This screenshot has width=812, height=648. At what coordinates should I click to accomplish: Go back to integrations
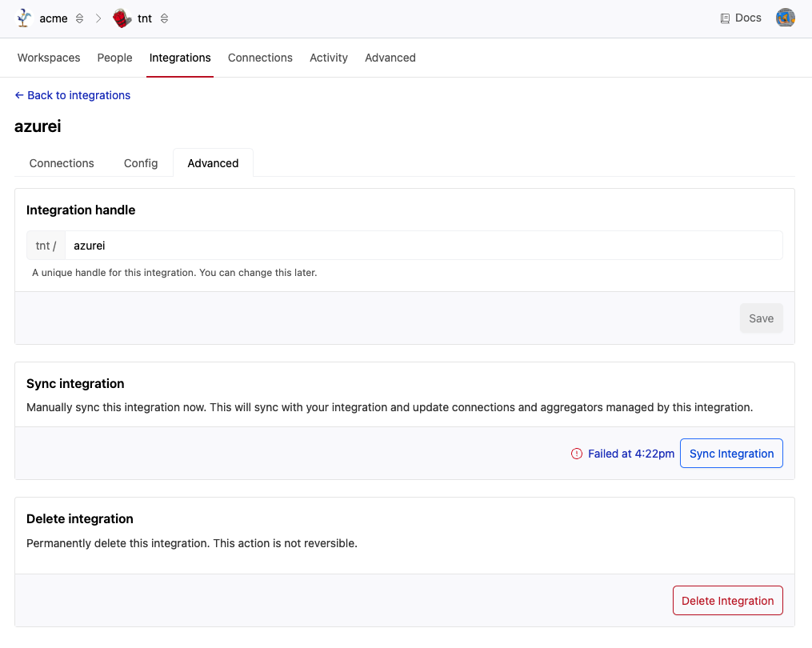pyautogui.click(x=73, y=95)
